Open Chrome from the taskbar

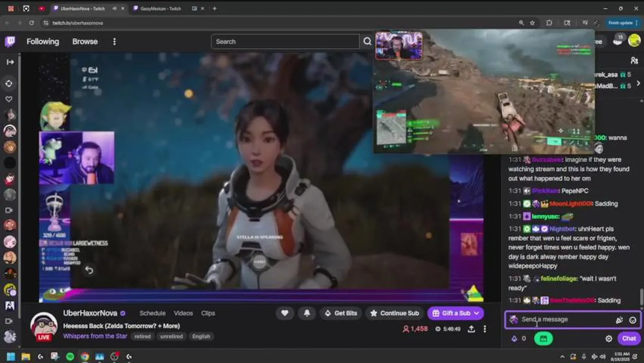tap(85, 356)
